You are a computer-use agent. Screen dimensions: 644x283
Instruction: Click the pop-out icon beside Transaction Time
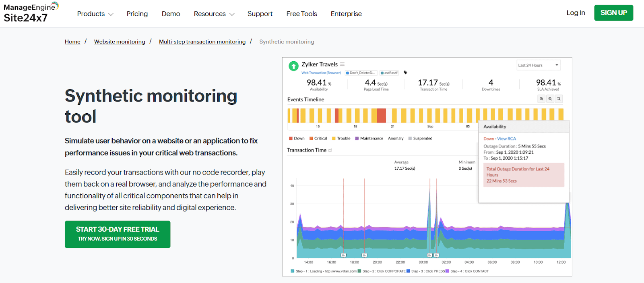(x=330, y=150)
